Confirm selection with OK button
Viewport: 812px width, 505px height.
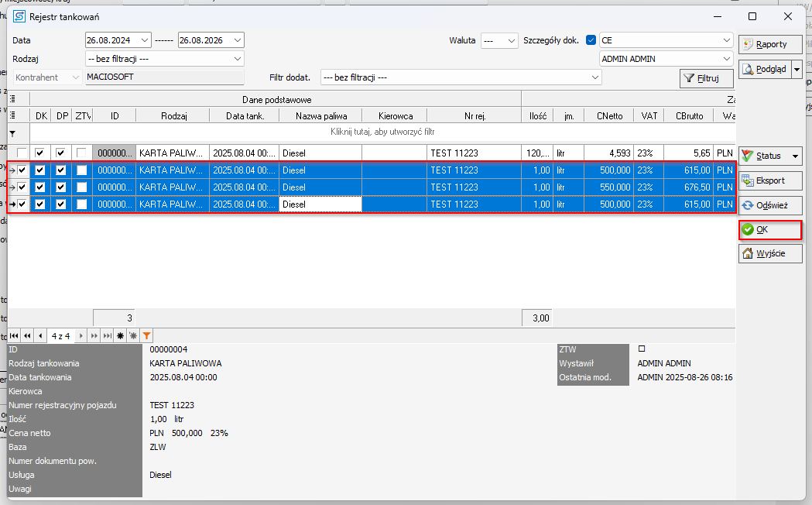(x=770, y=230)
